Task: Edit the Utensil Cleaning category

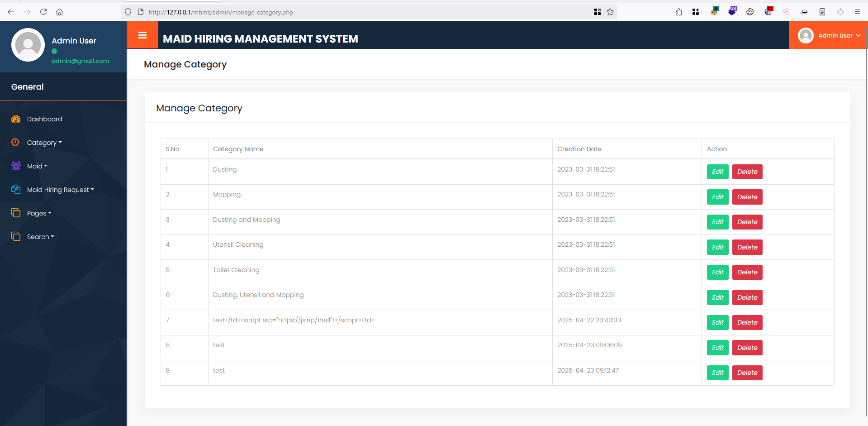Action: pyautogui.click(x=718, y=247)
